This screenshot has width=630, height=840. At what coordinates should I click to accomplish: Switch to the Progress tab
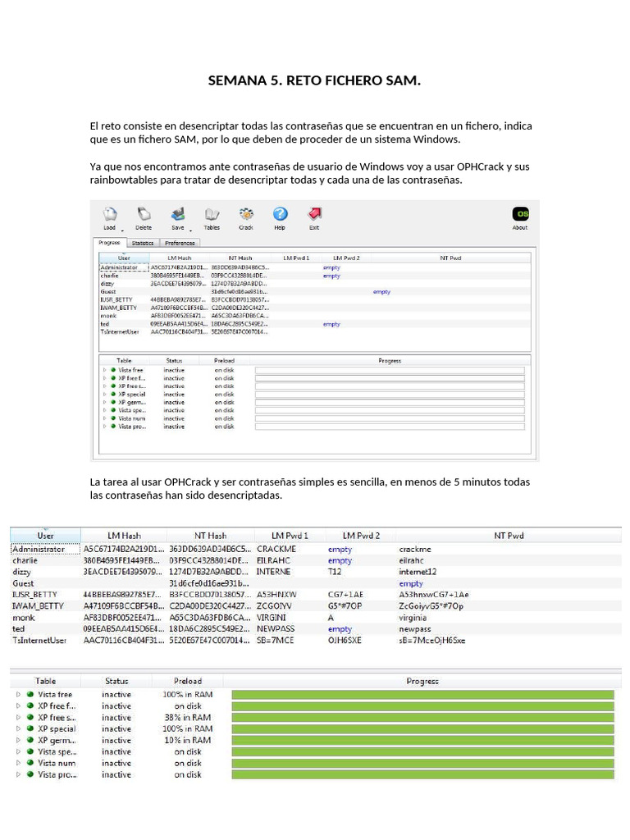(109, 243)
